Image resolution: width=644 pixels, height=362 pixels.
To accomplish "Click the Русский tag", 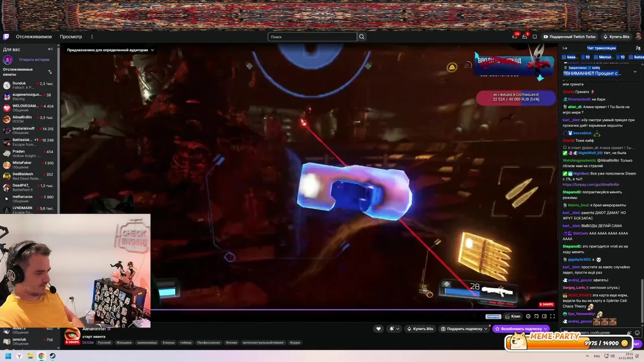I will pyautogui.click(x=104, y=342).
